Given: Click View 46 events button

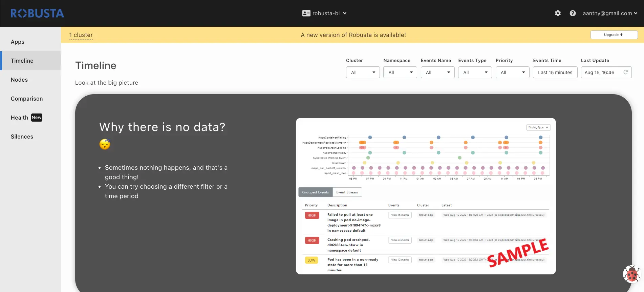Looking at the screenshot, I should [x=400, y=215].
